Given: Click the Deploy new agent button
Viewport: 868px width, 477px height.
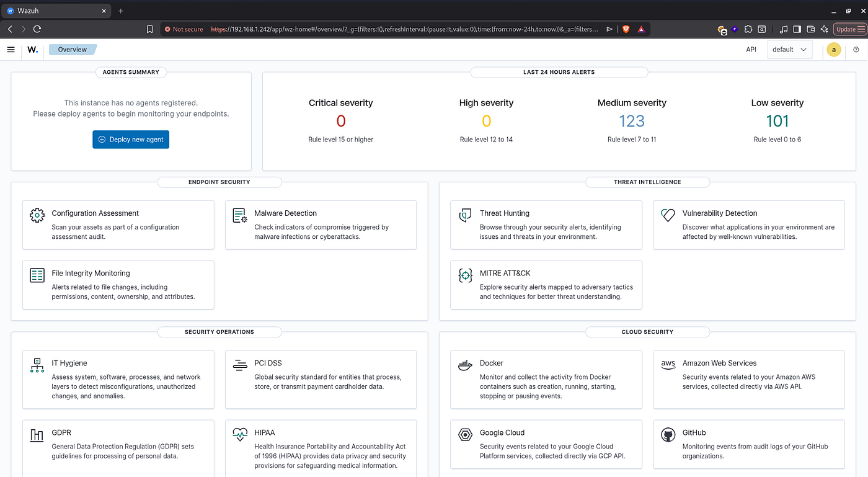Looking at the screenshot, I should 131,140.
